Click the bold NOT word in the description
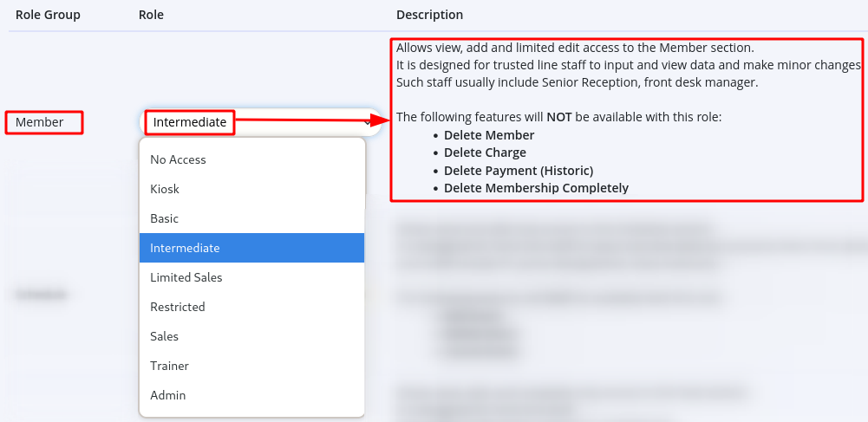The height and width of the screenshot is (422, 868). 558,117
